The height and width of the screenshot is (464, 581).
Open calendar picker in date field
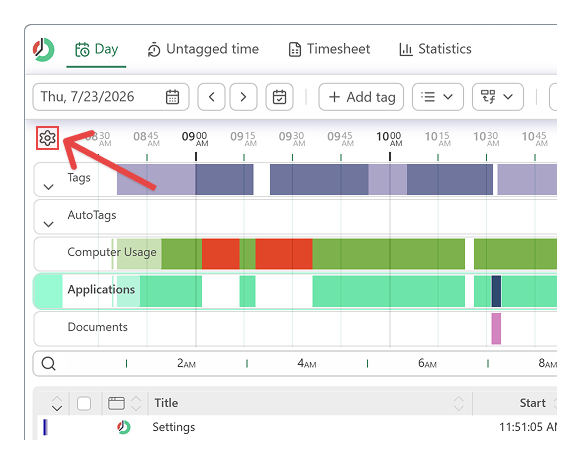172,97
